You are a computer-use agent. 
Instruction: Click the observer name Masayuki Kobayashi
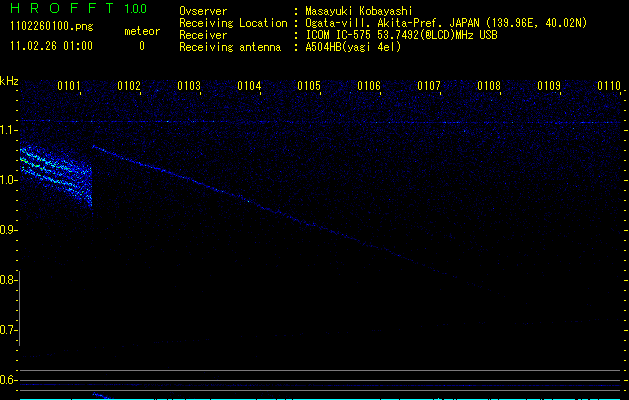(x=359, y=11)
